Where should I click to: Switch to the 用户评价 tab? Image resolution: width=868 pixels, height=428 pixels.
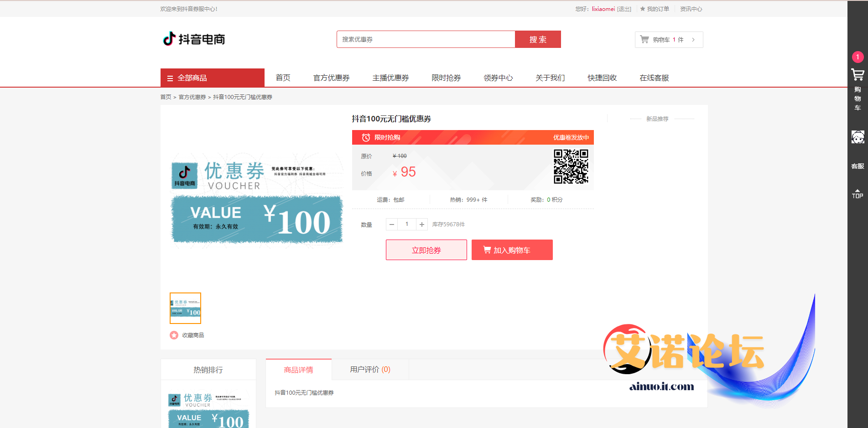370,370
